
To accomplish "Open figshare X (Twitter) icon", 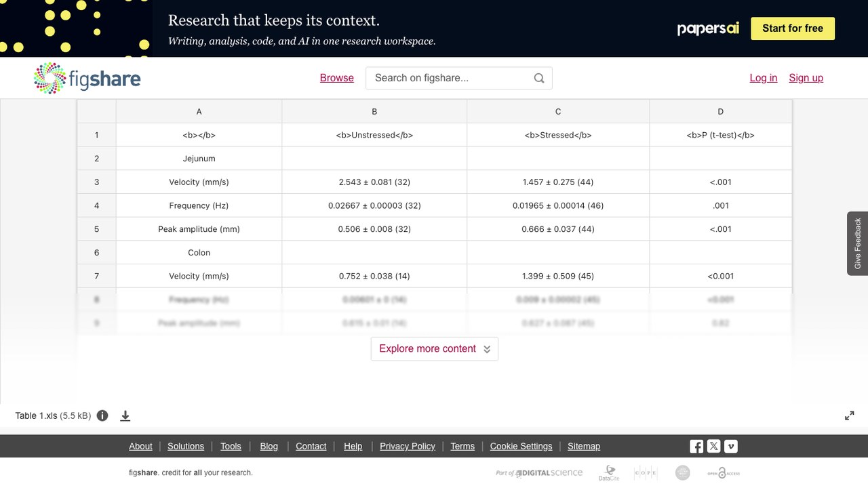I will click(713, 446).
